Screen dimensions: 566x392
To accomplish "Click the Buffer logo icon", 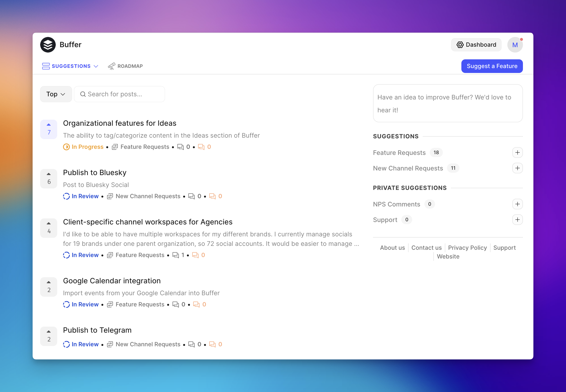I will [x=48, y=45].
